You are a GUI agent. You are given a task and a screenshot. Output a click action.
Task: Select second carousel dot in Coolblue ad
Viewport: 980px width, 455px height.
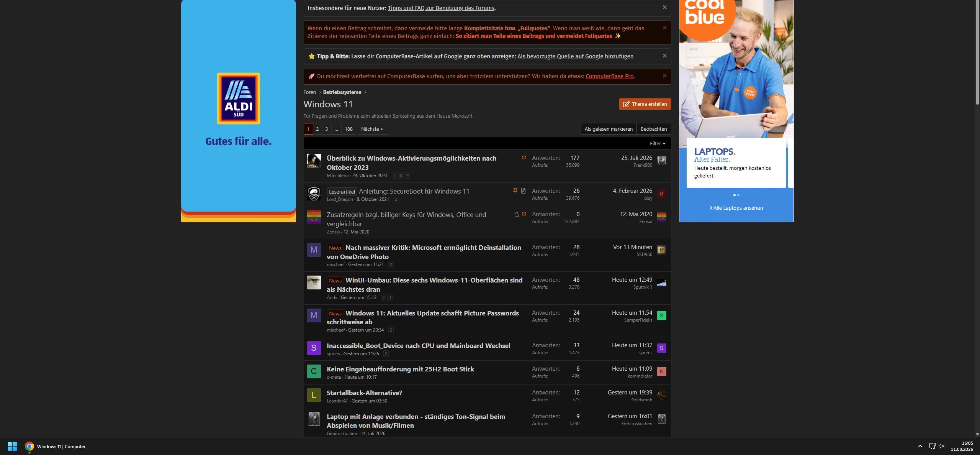click(x=738, y=195)
